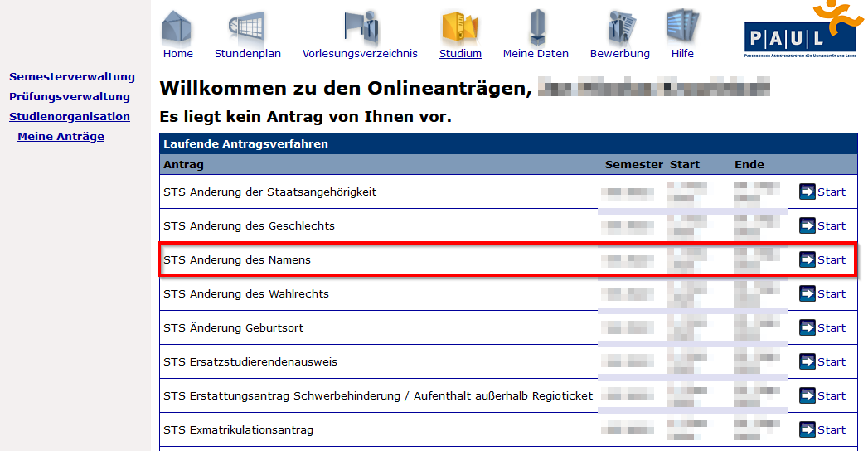Viewport: 868px width, 451px height.
Task: Click the Vorlesungsverzeichnis icon
Action: 360,27
